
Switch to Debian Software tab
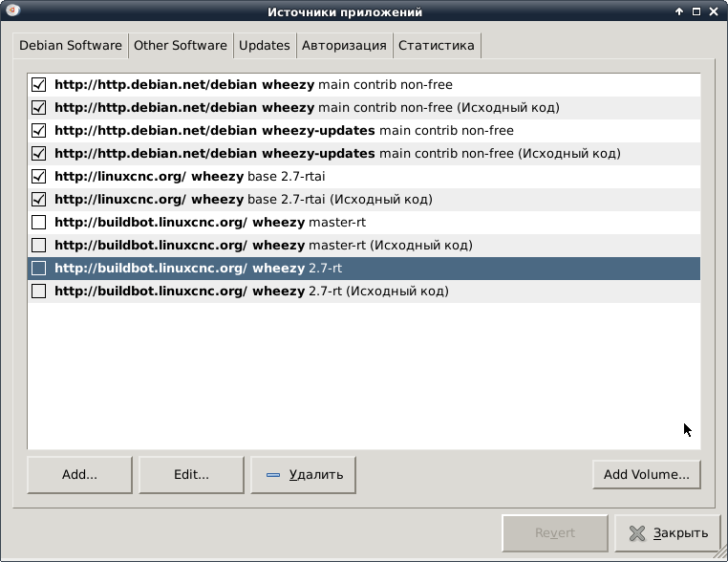pos(71,46)
